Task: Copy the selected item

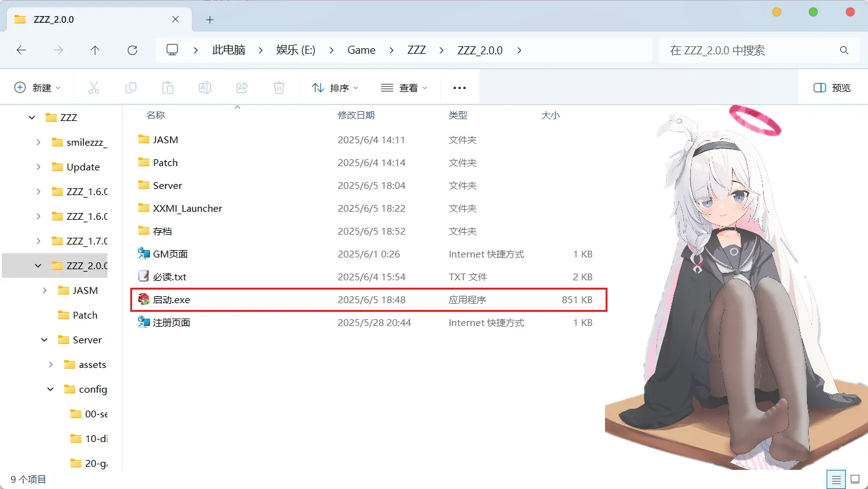Action: 131,87
